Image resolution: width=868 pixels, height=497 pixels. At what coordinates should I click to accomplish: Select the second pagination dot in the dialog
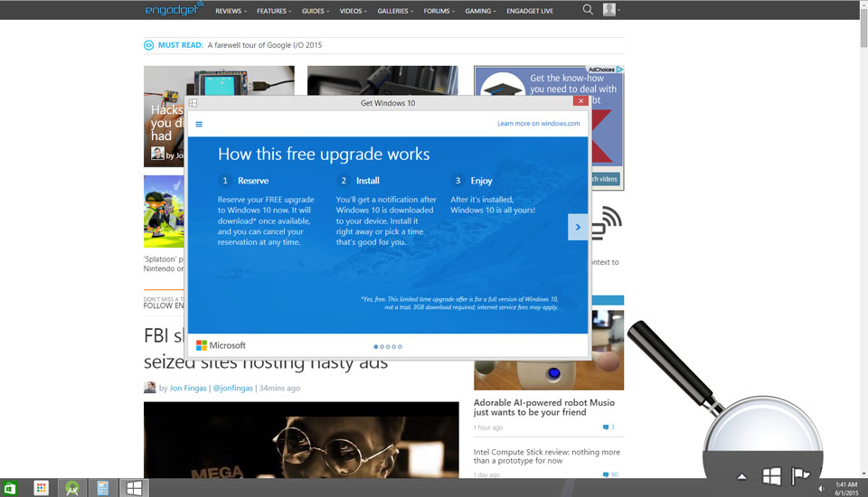[382, 346]
